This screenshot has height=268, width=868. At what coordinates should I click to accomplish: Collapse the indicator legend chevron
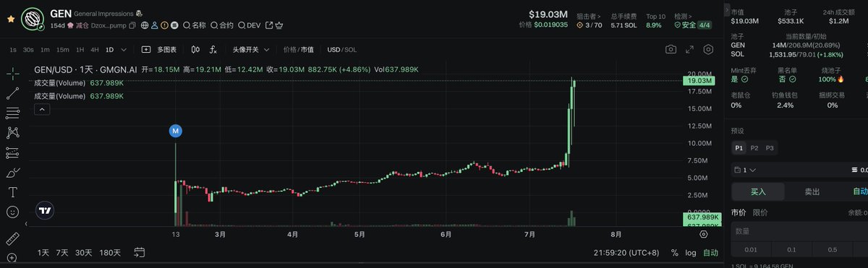pos(41,109)
